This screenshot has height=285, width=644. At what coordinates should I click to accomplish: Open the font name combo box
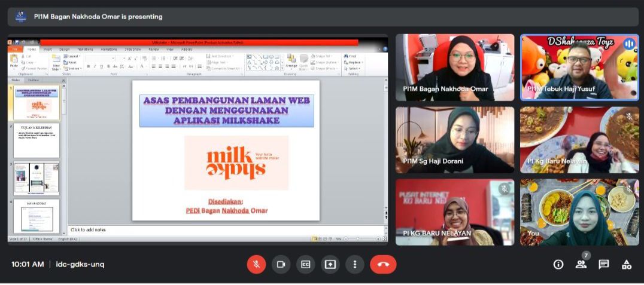pos(99,59)
